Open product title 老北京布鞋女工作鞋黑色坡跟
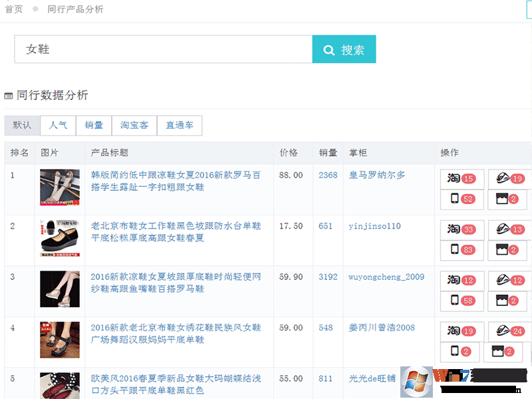This screenshot has width=532, height=399. click(x=176, y=232)
